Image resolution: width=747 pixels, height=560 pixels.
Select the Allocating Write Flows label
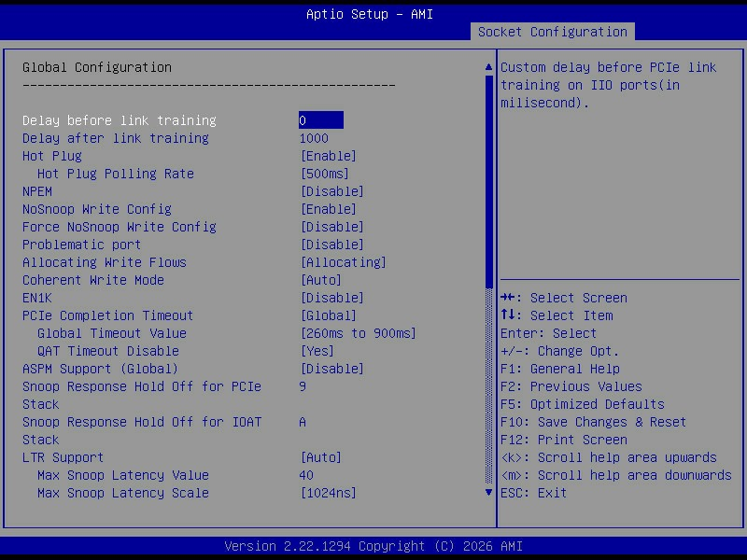[x=105, y=262]
